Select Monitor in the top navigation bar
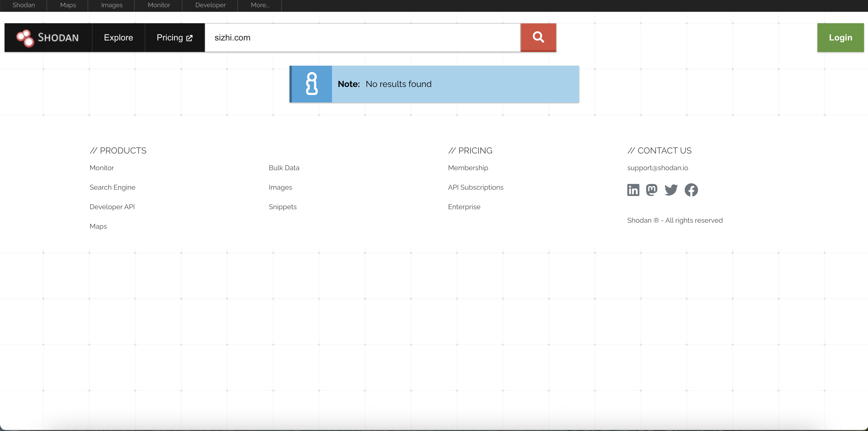 [158, 5]
